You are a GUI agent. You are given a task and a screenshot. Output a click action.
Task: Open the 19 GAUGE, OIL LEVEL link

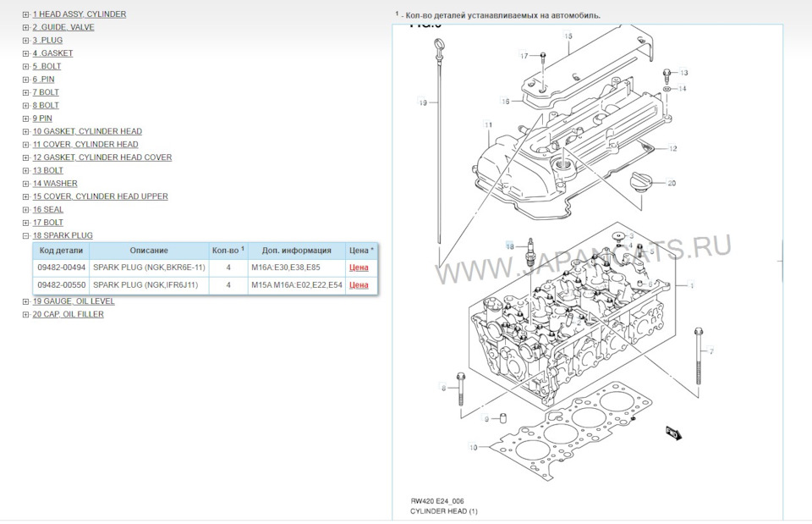74,301
